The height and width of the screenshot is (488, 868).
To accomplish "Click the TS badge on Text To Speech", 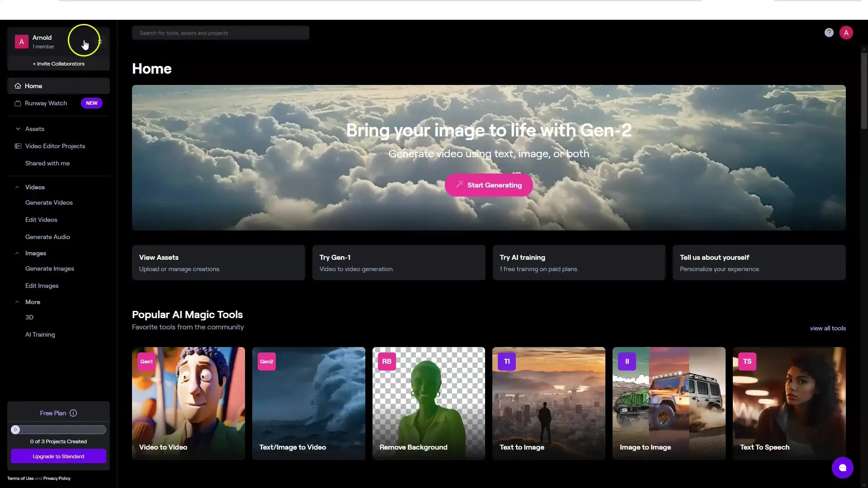I will click(747, 361).
